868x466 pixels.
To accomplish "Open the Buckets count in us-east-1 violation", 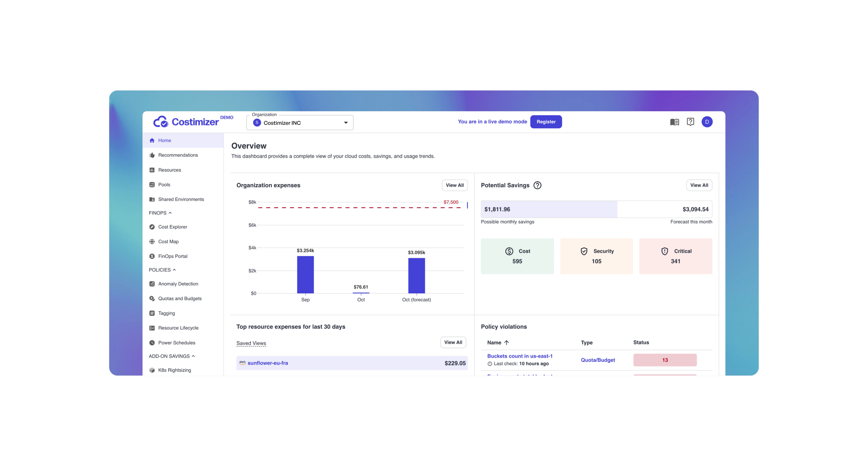I will 520,356.
